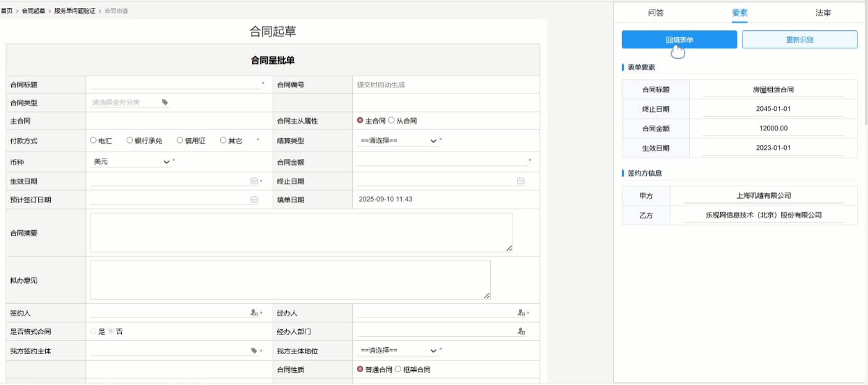Click 提交时自动生成 contract number text

click(x=381, y=85)
